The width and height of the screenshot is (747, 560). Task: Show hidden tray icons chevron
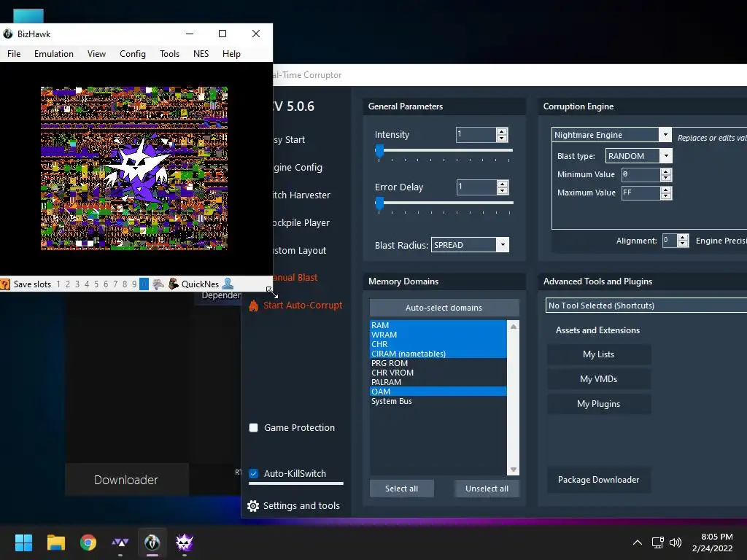tap(637, 542)
